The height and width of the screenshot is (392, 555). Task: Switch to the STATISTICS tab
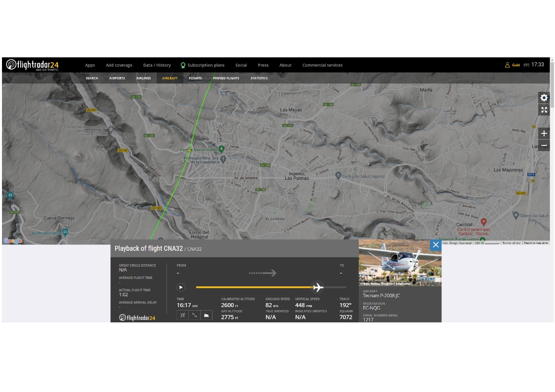pos(259,78)
